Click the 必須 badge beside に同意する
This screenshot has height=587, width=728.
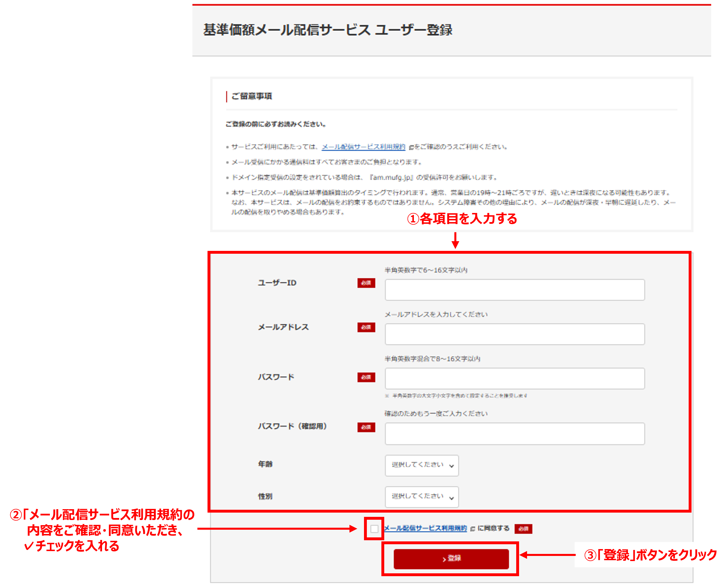tap(523, 529)
